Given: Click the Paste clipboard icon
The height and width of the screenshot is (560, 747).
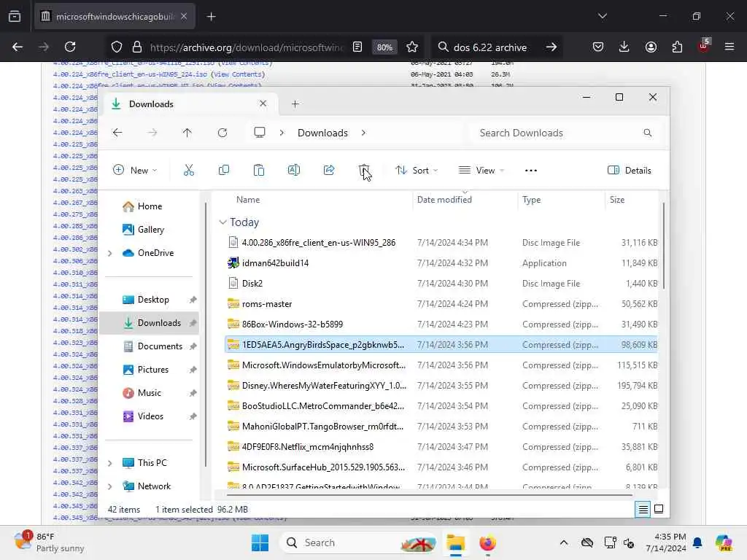Looking at the screenshot, I should coord(259,170).
